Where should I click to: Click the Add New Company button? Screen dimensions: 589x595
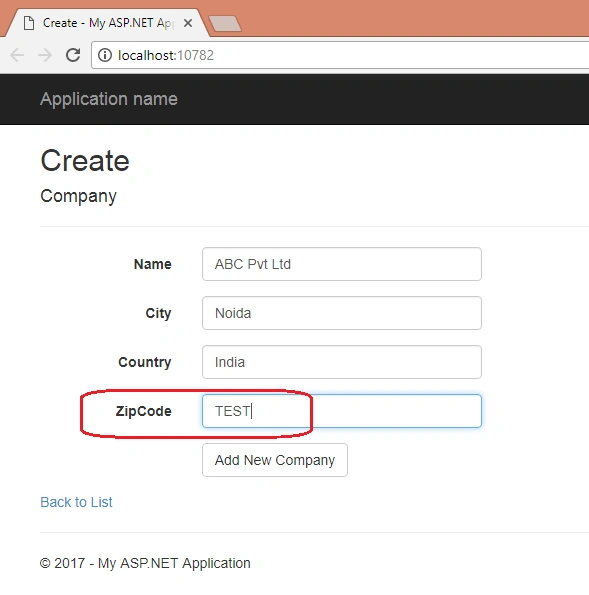pyautogui.click(x=275, y=460)
